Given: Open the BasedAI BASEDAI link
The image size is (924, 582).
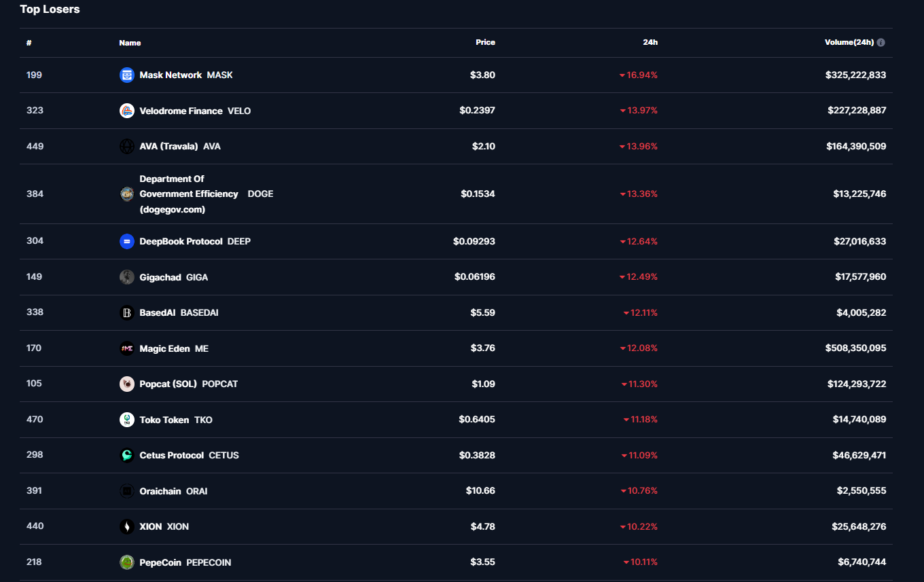Looking at the screenshot, I should point(179,313).
